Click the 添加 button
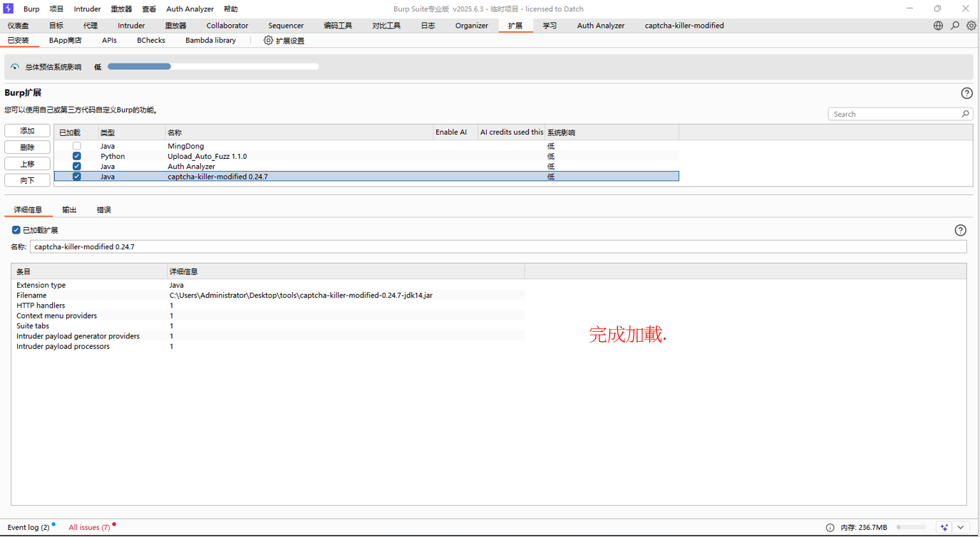The height and width of the screenshot is (537, 980). coord(27,131)
